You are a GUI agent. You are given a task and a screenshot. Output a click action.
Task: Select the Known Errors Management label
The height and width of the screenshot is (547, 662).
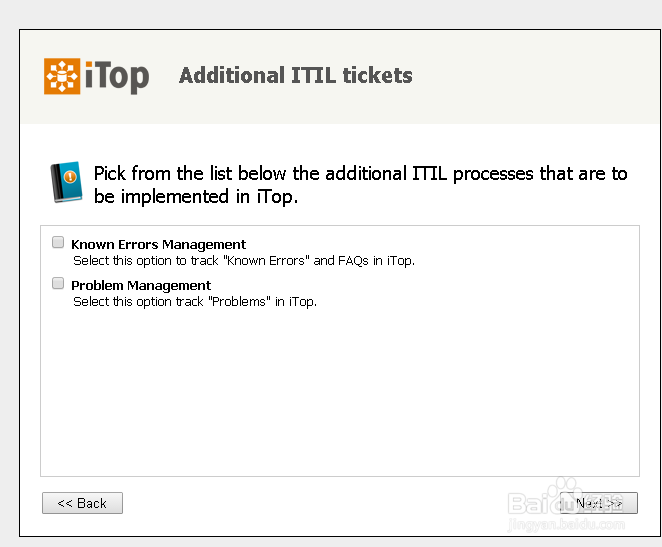(x=158, y=244)
